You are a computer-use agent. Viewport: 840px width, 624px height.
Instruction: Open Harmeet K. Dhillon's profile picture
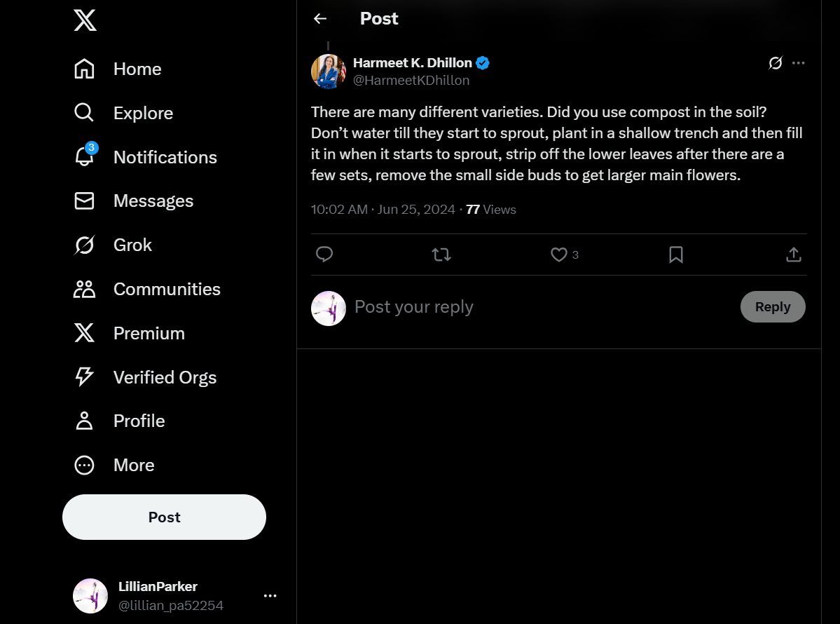pos(329,72)
